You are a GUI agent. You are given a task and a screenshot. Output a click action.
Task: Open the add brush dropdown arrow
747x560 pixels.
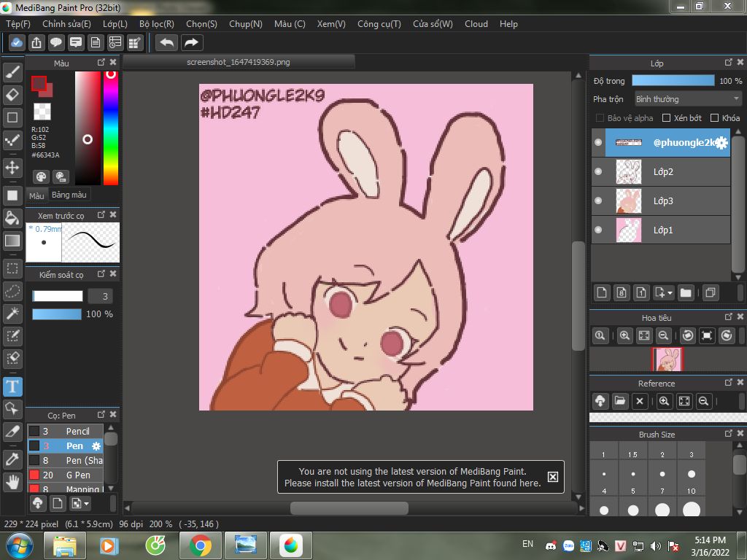pyautogui.click(x=86, y=503)
